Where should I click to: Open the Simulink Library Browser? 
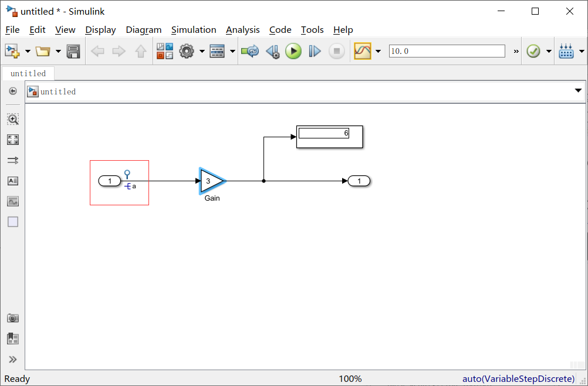[165, 51]
